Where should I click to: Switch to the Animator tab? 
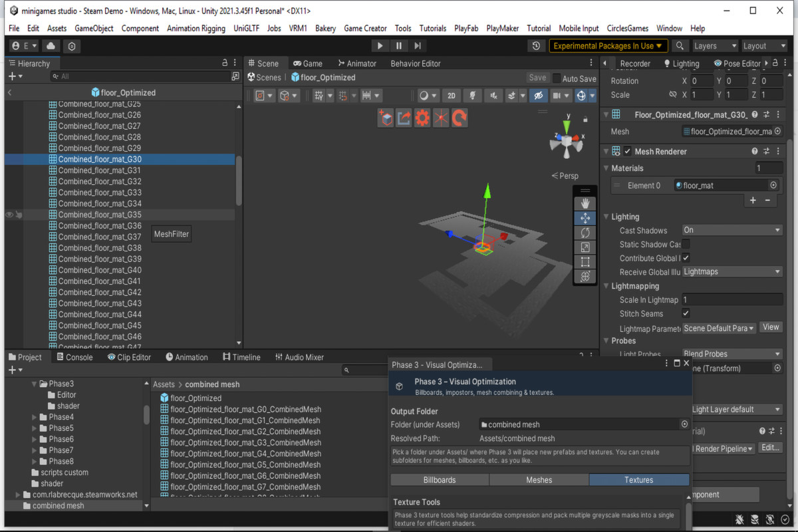pyautogui.click(x=356, y=63)
